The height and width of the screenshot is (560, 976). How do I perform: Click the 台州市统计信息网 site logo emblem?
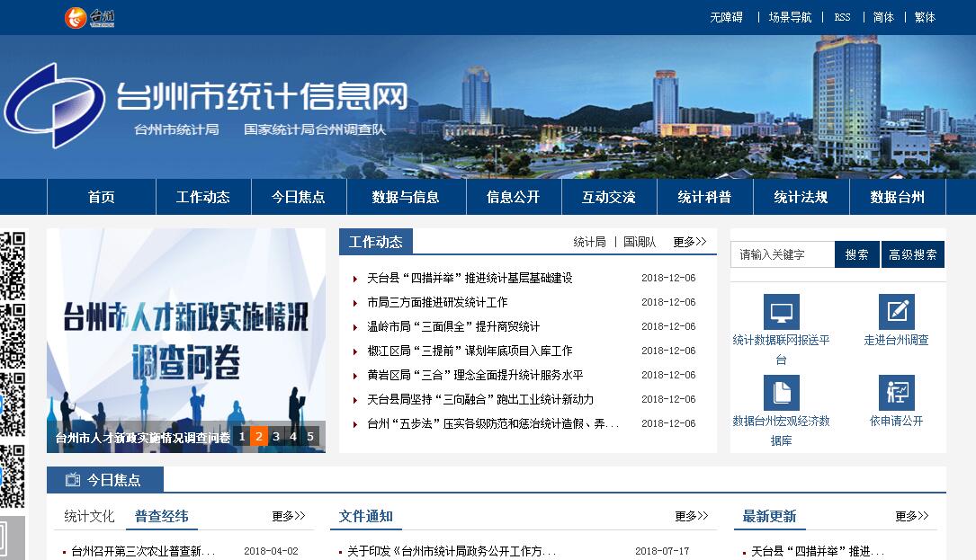coord(54,105)
